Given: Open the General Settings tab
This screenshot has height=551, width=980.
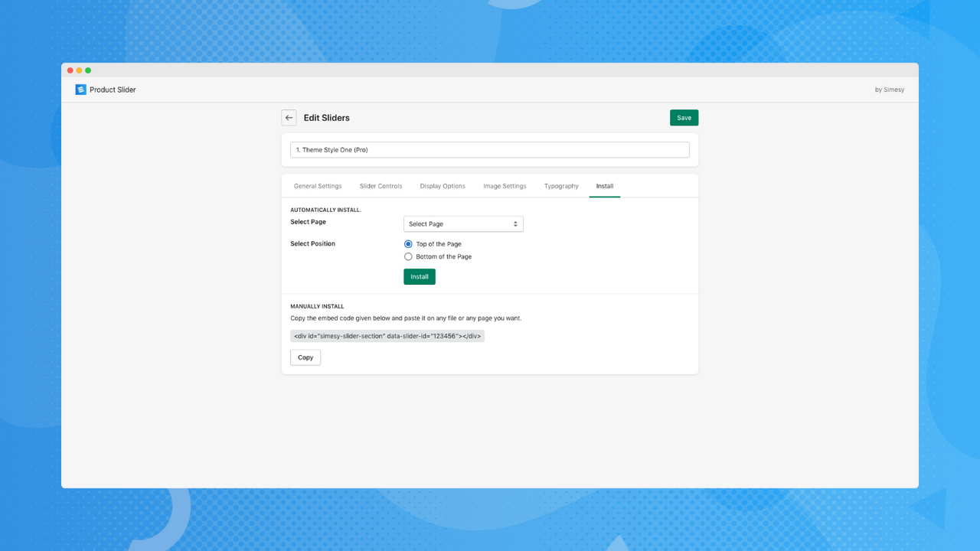Looking at the screenshot, I should pos(318,186).
